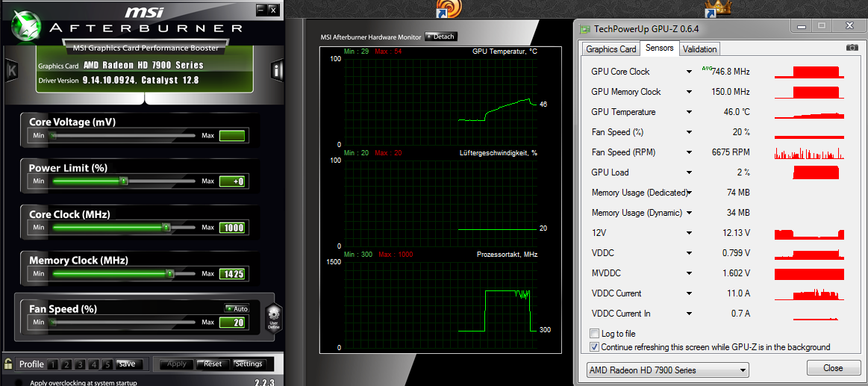868x386 pixels.
Task: Expand the GPU Temperature sensor dropdown
Action: coord(689,112)
